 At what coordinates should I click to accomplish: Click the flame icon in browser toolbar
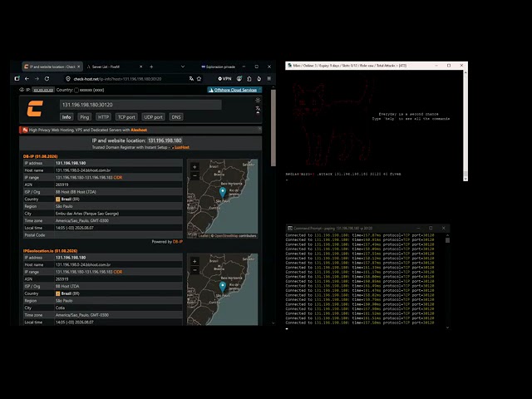click(x=259, y=79)
